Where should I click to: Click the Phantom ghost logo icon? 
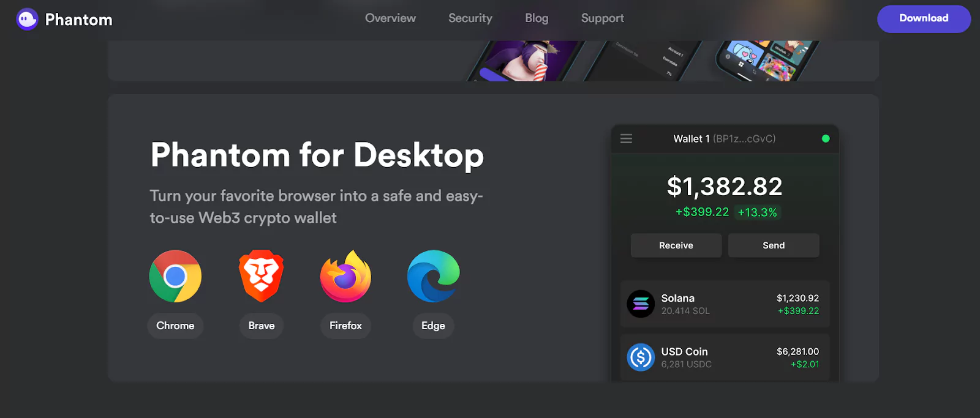[27, 20]
